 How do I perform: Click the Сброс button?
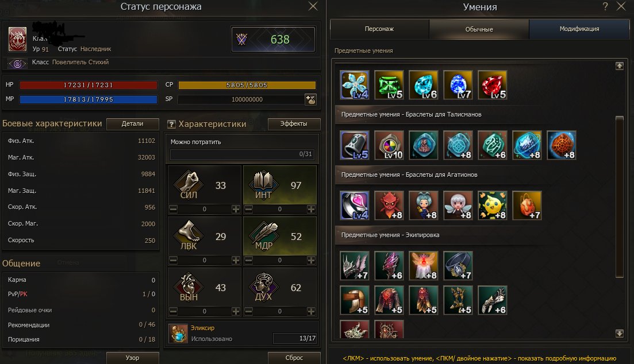coord(294,358)
